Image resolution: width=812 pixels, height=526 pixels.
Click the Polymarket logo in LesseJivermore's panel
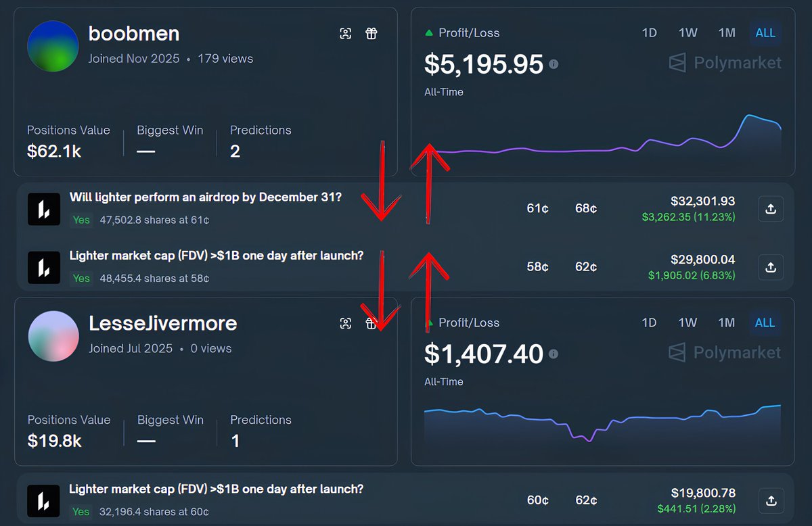(x=724, y=352)
